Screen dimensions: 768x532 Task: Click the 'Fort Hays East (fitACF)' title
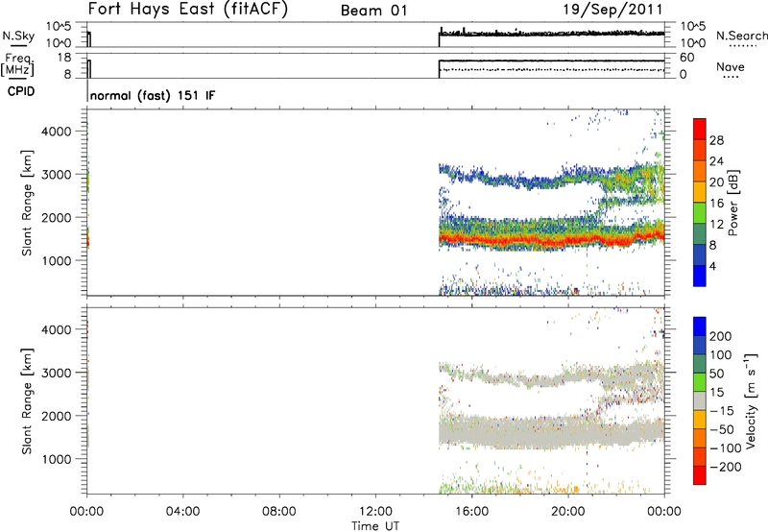click(188, 10)
